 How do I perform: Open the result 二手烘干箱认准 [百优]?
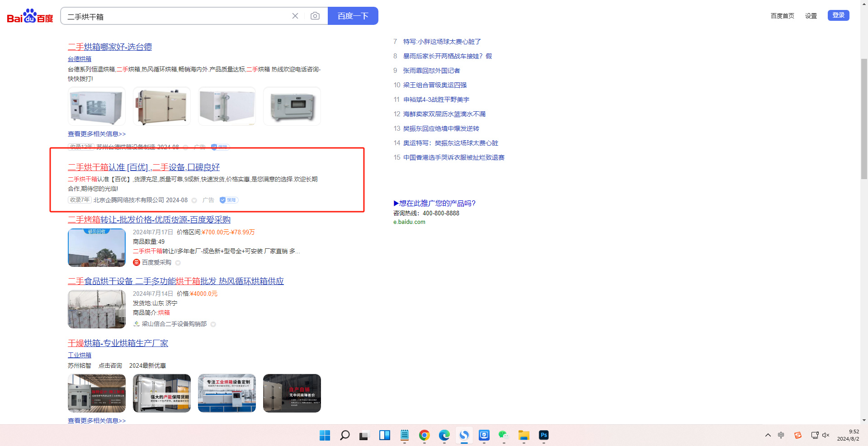click(144, 167)
